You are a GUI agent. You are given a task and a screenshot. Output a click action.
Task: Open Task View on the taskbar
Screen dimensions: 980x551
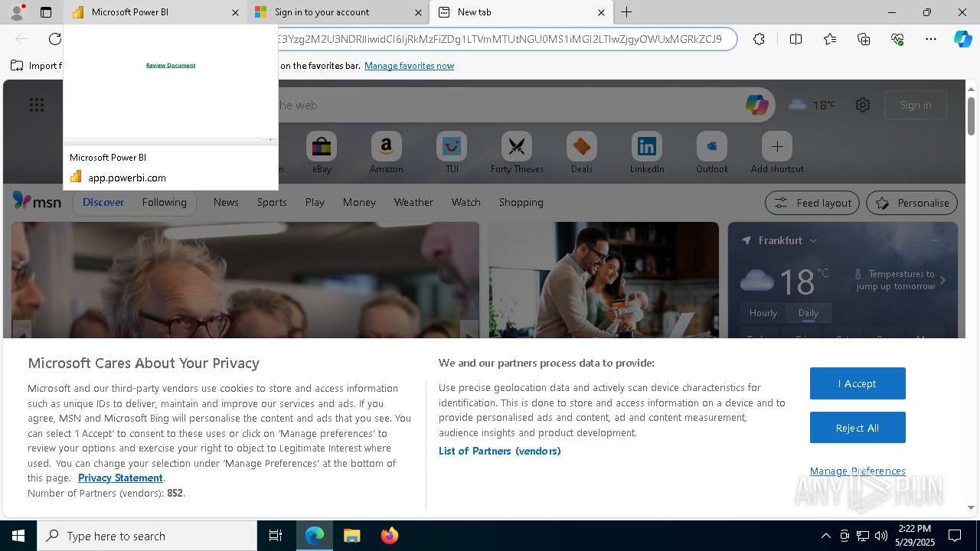click(x=276, y=536)
